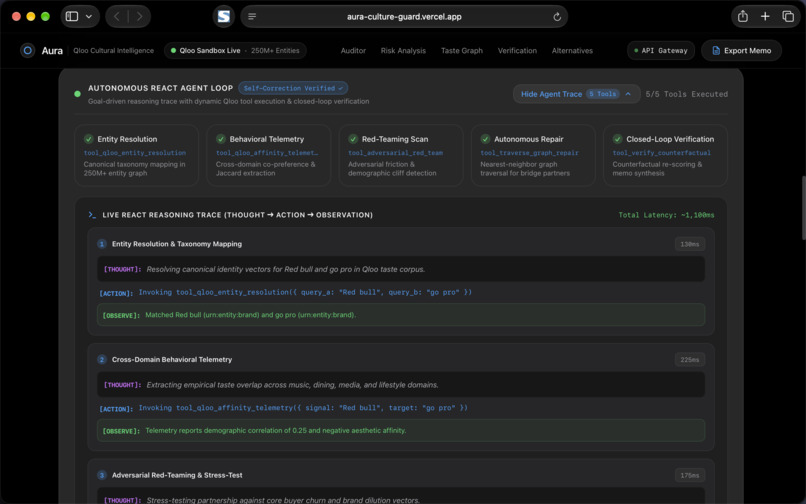This screenshot has height=504, width=806.
Task: Go forward using Safari's forward arrow
Action: click(139, 16)
